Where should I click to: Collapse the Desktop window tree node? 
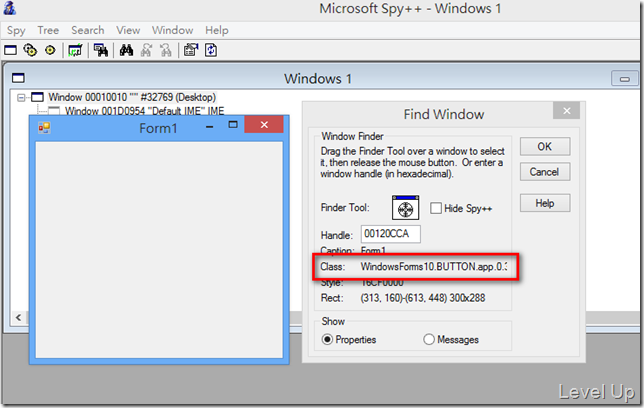coord(21,98)
